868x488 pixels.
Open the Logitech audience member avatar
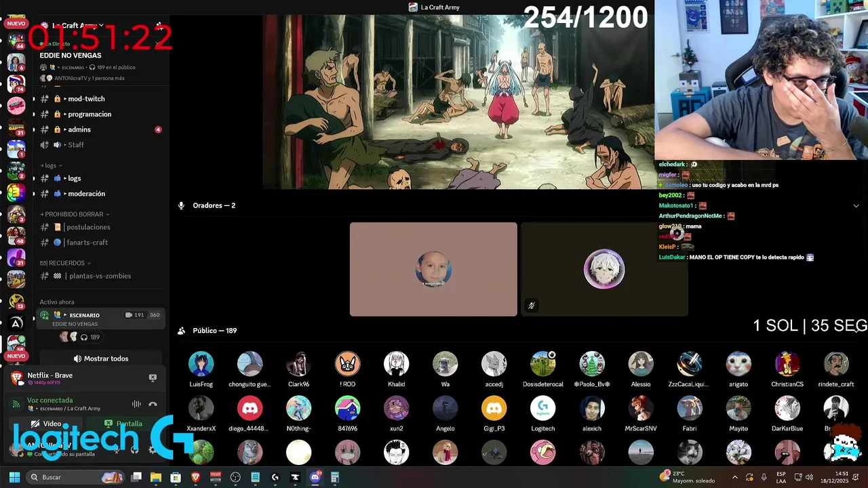pyautogui.click(x=542, y=409)
